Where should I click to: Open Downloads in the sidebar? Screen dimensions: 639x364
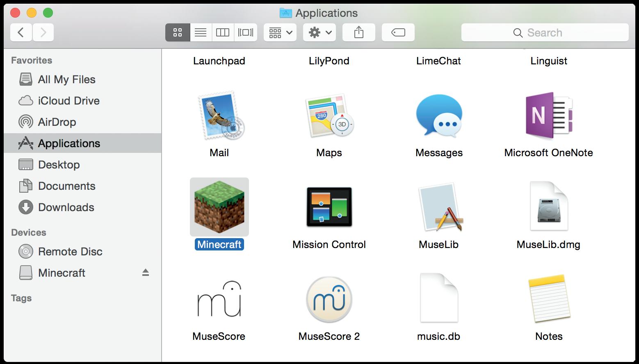pos(82,207)
